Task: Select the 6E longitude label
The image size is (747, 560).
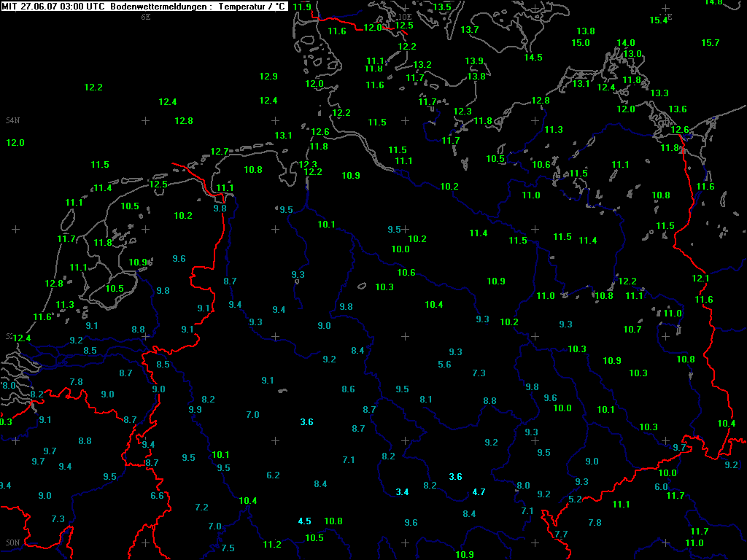Action: pyautogui.click(x=146, y=16)
